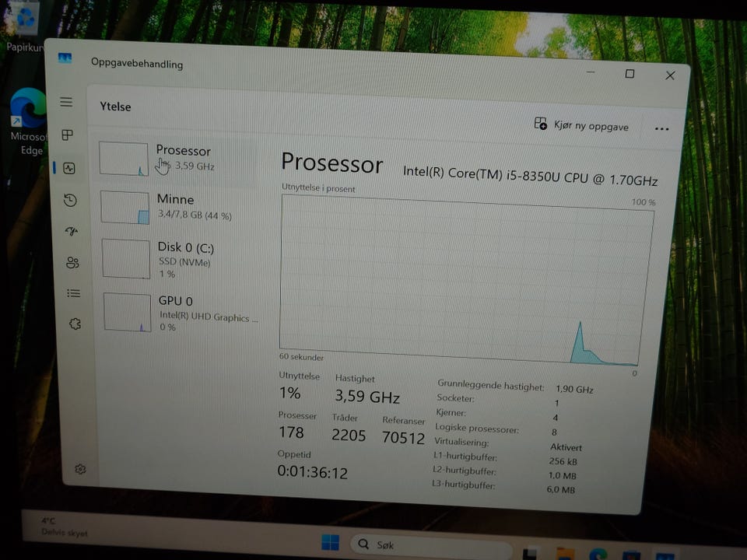Click the Intel Core i5-8350U CPU name

click(530, 176)
